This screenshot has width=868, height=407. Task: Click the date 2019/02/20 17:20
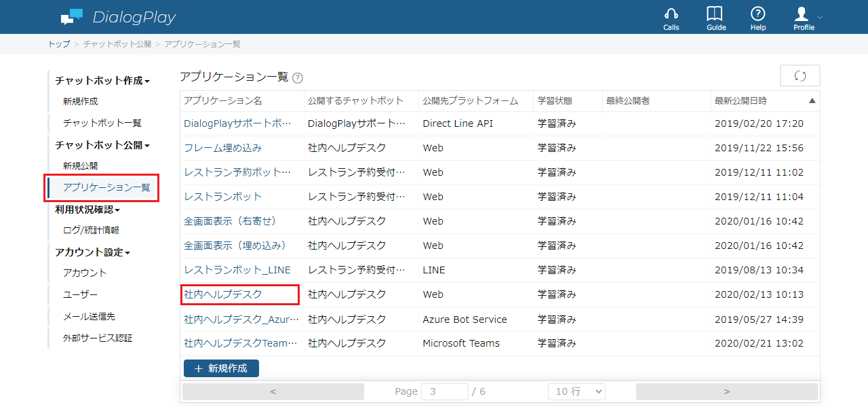point(759,123)
